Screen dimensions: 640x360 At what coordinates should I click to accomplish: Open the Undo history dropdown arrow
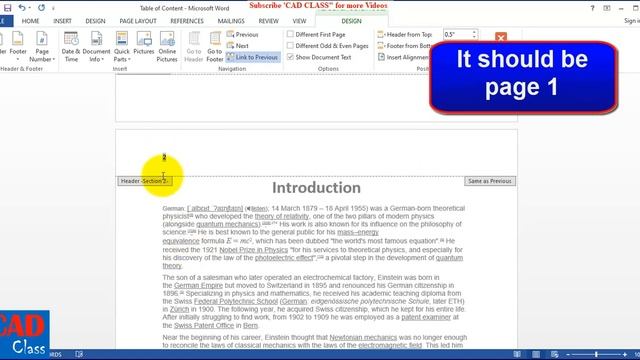coord(29,8)
